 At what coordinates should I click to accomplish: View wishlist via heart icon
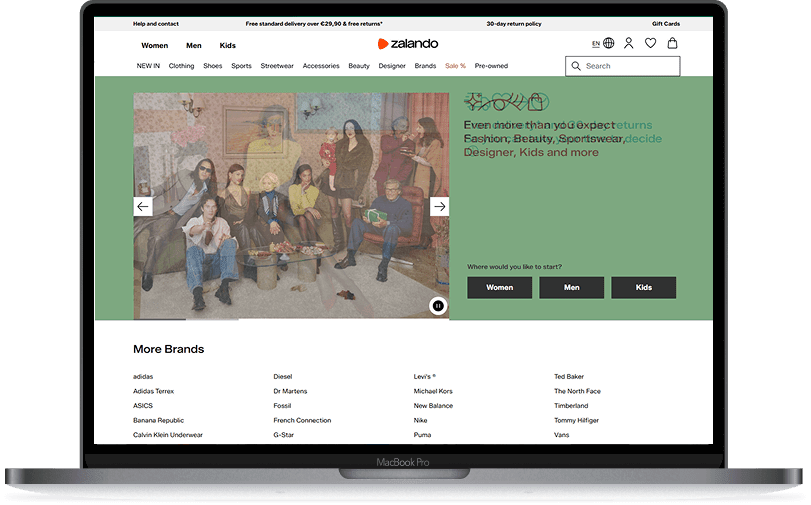pos(650,43)
